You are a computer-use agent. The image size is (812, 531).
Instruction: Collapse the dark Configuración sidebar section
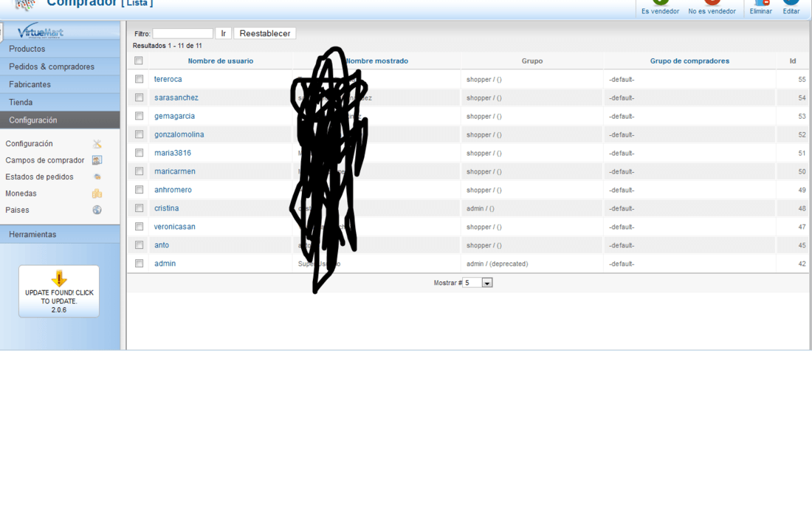click(x=60, y=120)
